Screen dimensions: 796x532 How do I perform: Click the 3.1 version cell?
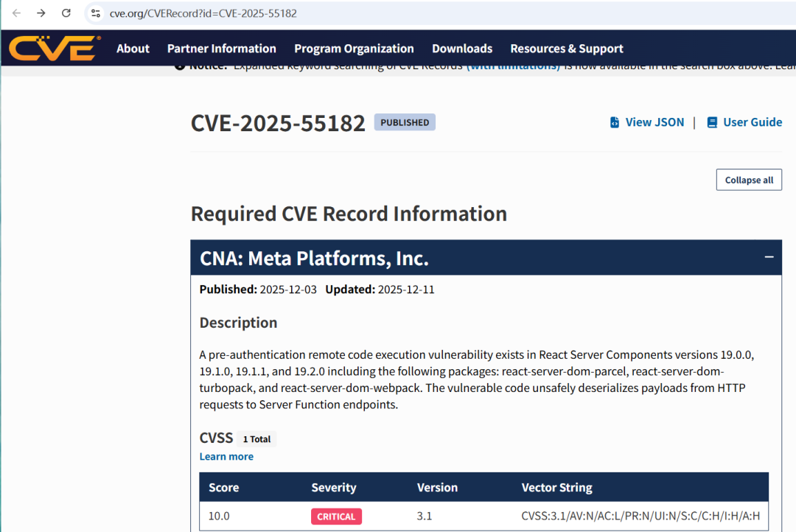pos(425,517)
